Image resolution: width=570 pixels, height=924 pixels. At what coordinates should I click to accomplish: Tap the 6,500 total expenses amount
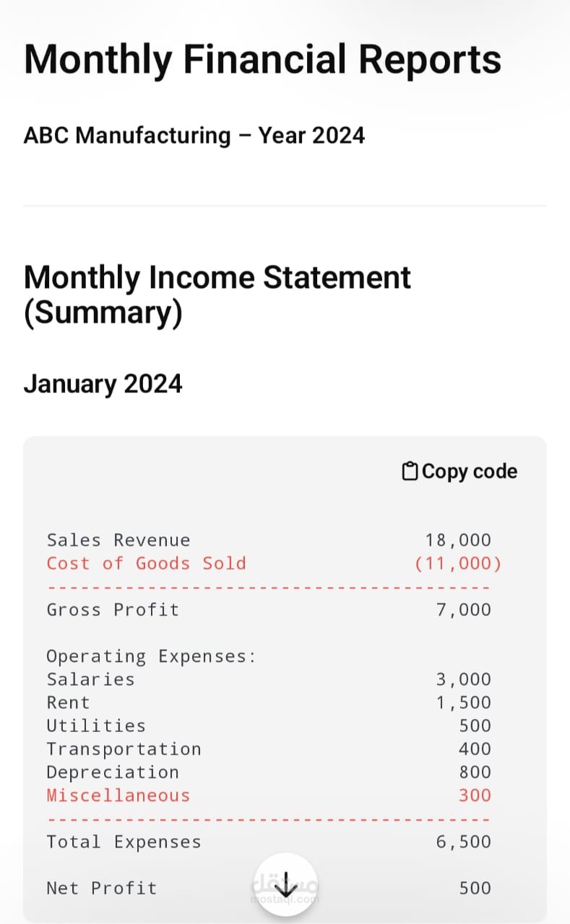463,842
